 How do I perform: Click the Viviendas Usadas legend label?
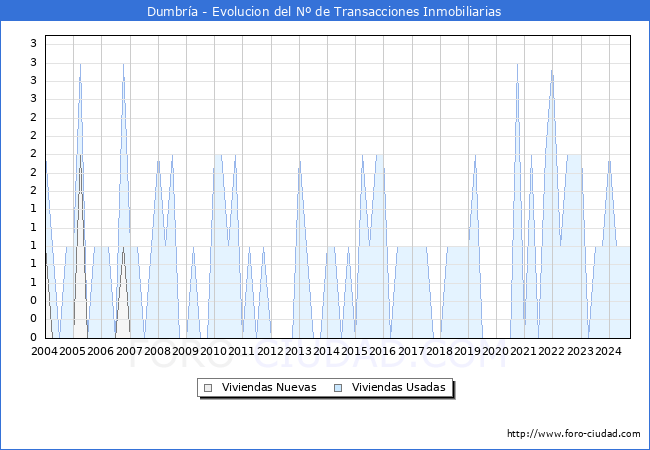399,387
